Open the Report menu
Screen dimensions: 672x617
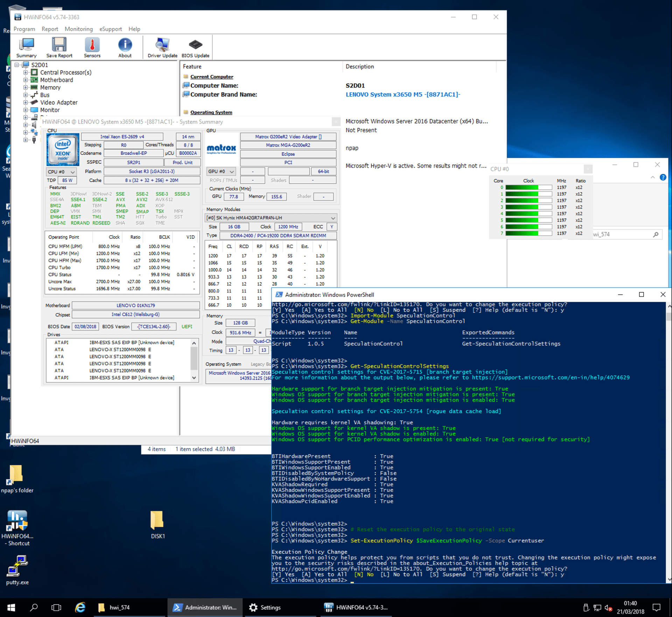[x=50, y=29]
